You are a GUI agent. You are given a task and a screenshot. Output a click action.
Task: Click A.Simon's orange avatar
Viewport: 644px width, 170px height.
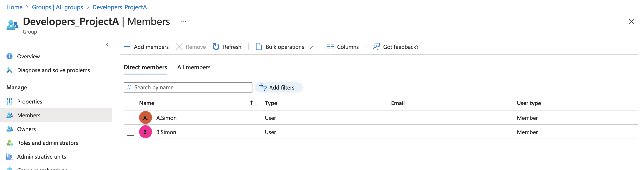click(146, 117)
